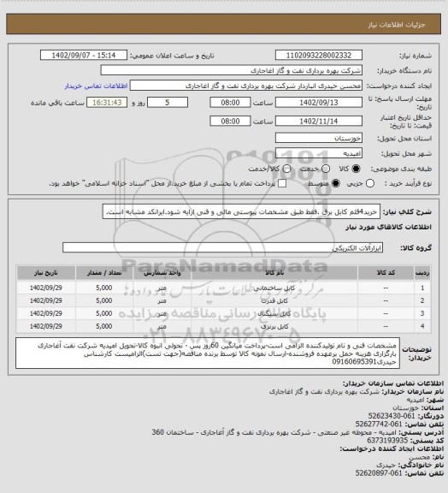Select the کالا/خدمت radio button
The image size is (448, 493).
coord(286,169)
